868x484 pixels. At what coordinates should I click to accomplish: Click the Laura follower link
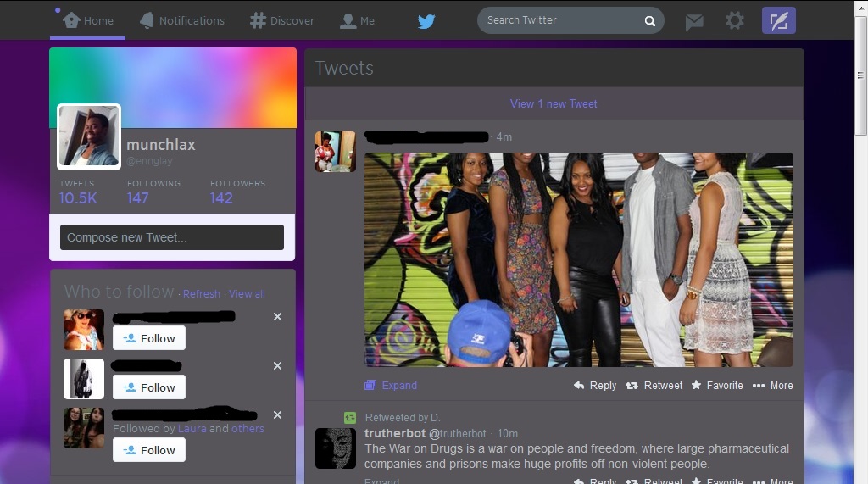(192, 429)
